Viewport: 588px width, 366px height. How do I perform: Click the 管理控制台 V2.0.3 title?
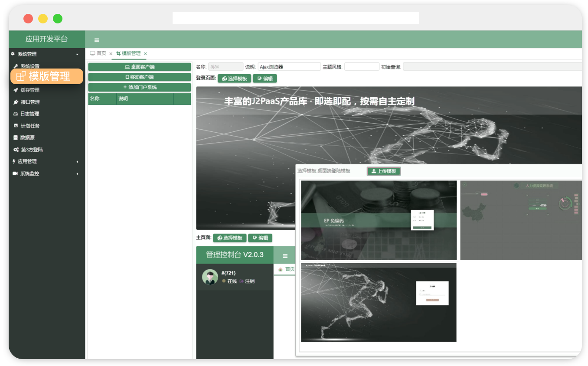click(235, 255)
